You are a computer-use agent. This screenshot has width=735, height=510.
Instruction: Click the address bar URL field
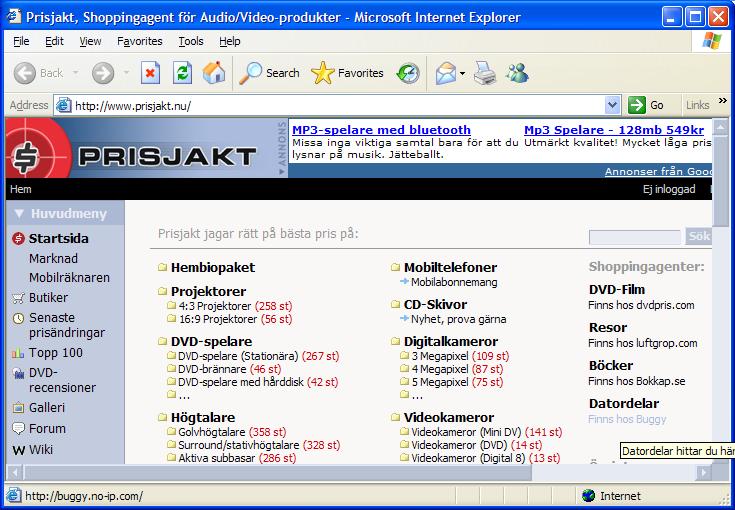(330, 105)
